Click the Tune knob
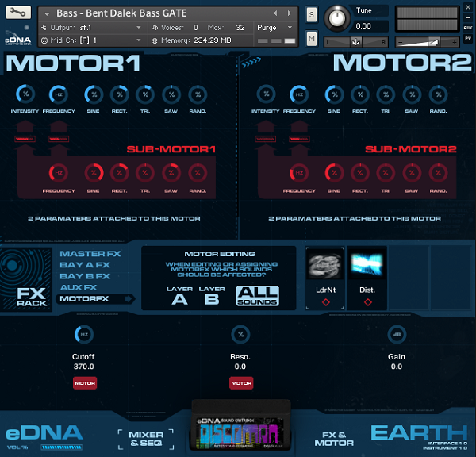The height and width of the screenshot is (457, 476). [337, 18]
